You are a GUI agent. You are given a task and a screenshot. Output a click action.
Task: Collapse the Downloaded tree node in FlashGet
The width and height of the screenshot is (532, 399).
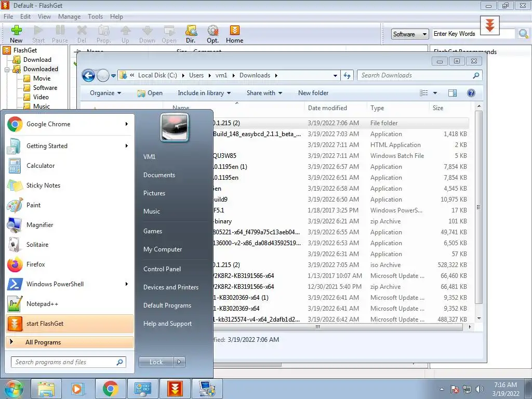pos(7,70)
